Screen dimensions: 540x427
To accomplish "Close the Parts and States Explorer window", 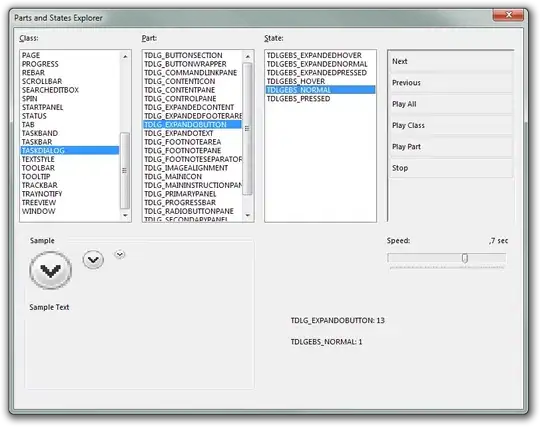I will click(508, 15).
